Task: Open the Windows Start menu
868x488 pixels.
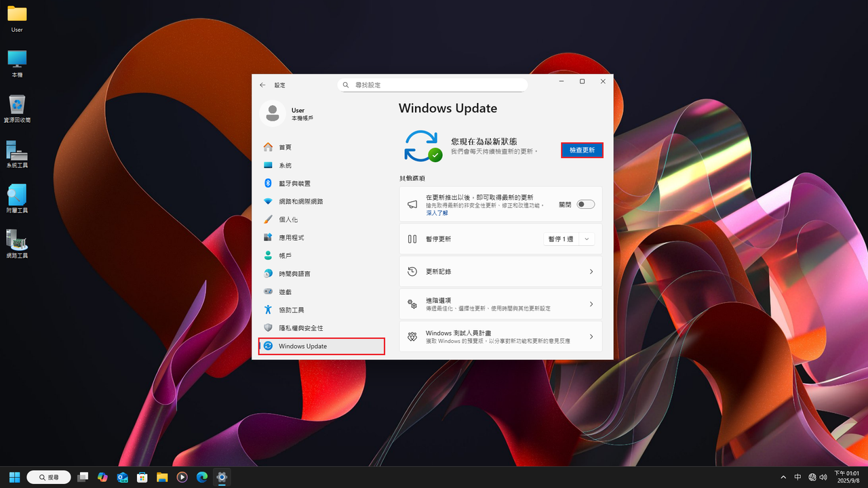Action: click(14, 477)
